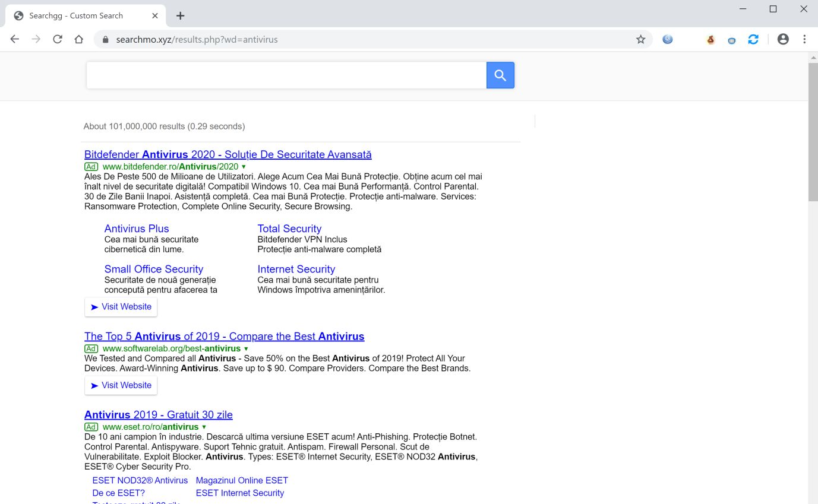Click the vertical page scrollbar thumb

pyautogui.click(x=813, y=132)
